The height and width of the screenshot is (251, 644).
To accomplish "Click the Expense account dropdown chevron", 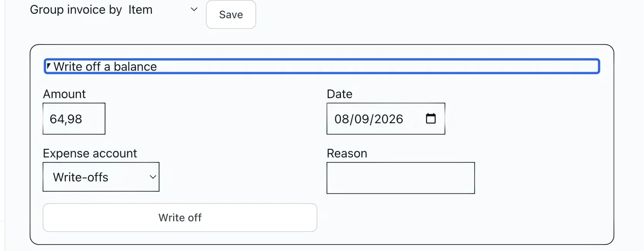I will click(153, 177).
